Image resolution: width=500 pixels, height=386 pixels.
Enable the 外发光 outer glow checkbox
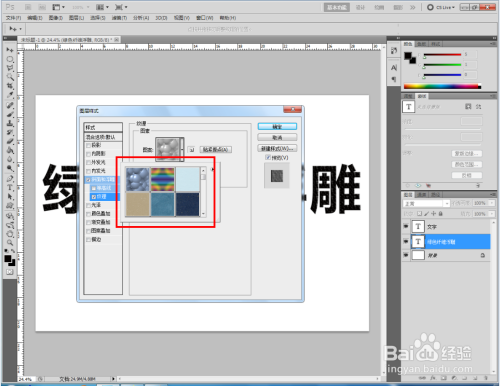click(x=88, y=162)
